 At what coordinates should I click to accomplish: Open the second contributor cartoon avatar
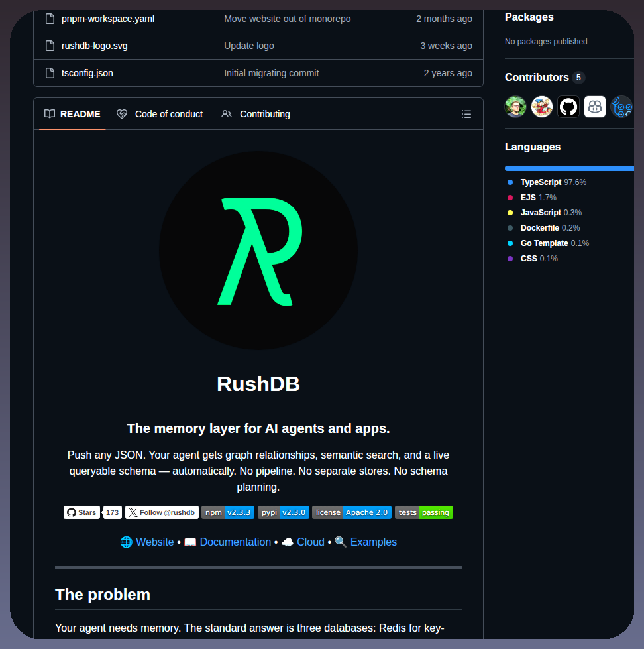(542, 107)
